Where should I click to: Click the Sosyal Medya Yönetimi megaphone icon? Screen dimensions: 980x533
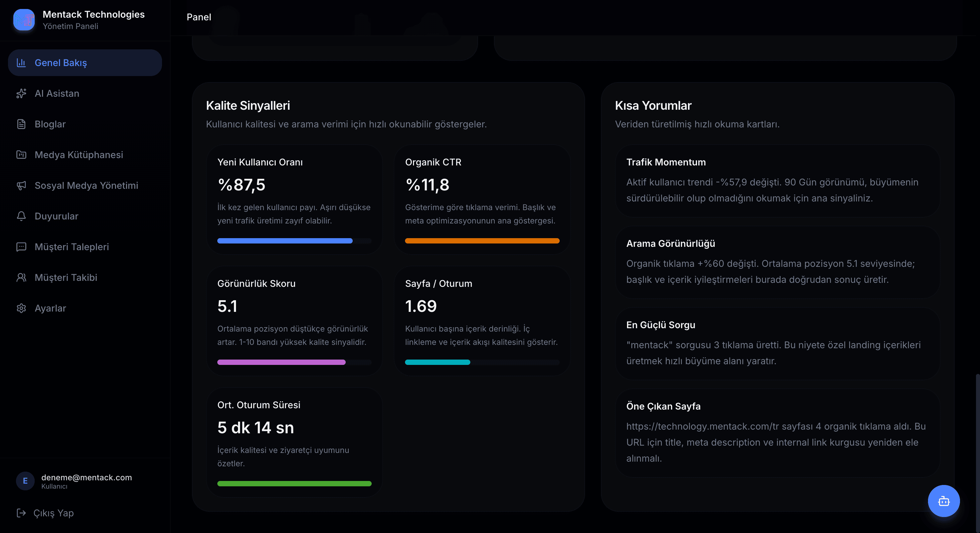pyautogui.click(x=21, y=185)
